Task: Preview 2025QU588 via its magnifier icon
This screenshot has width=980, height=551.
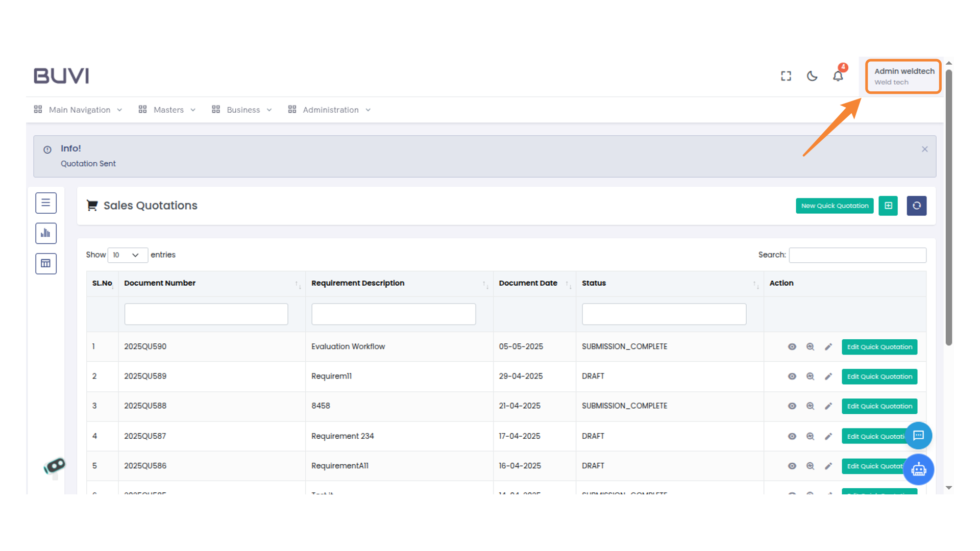Action: 810,406
